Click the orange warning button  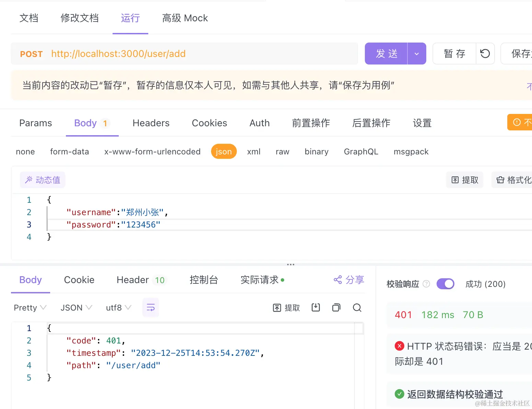click(520, 122)
